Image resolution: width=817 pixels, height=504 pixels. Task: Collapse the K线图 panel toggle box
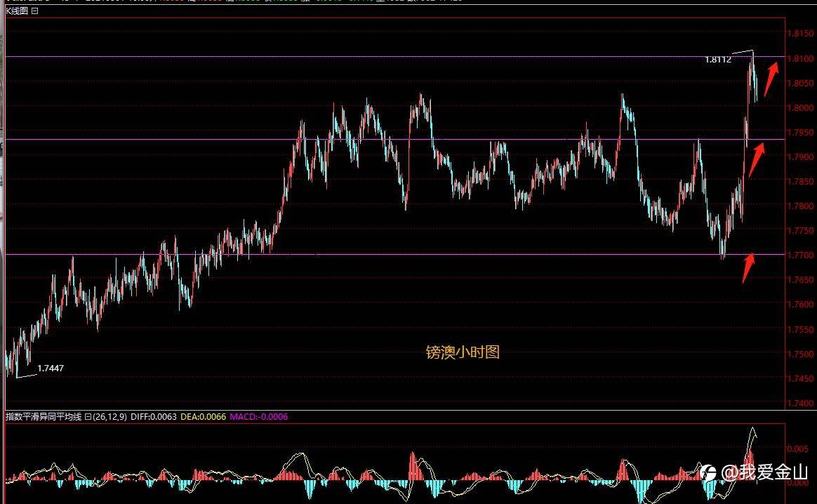point(35,11)
